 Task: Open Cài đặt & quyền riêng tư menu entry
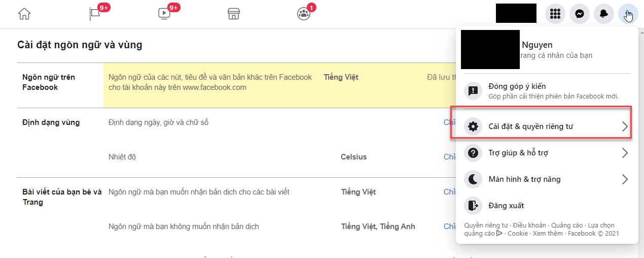coord(547,126)
